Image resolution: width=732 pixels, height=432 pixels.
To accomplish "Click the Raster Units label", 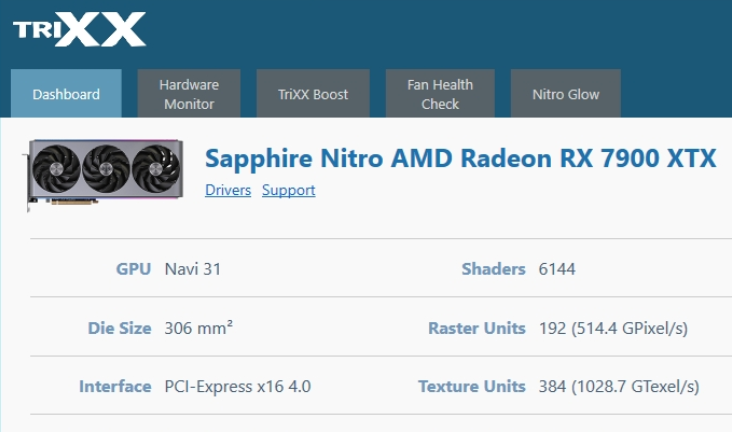I will 477,328.
